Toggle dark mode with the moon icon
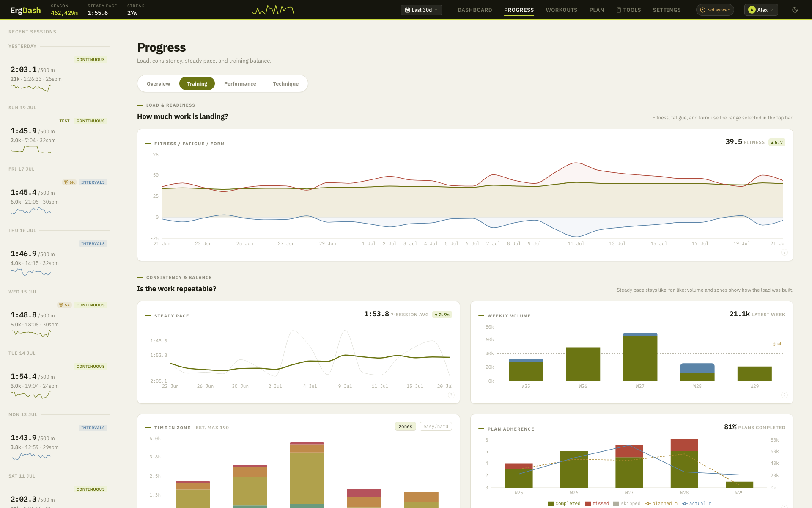The width and height of the screenshot is (812, 508). coord(795,10)
